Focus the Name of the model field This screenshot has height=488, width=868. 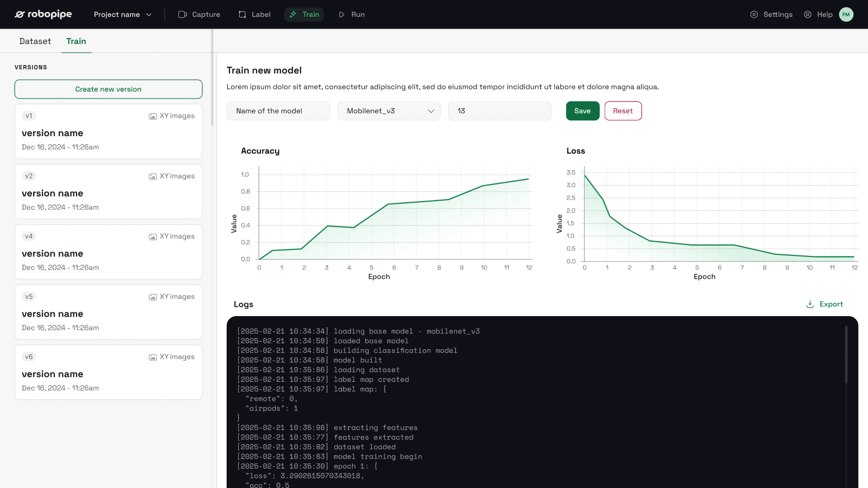point(278,111)
